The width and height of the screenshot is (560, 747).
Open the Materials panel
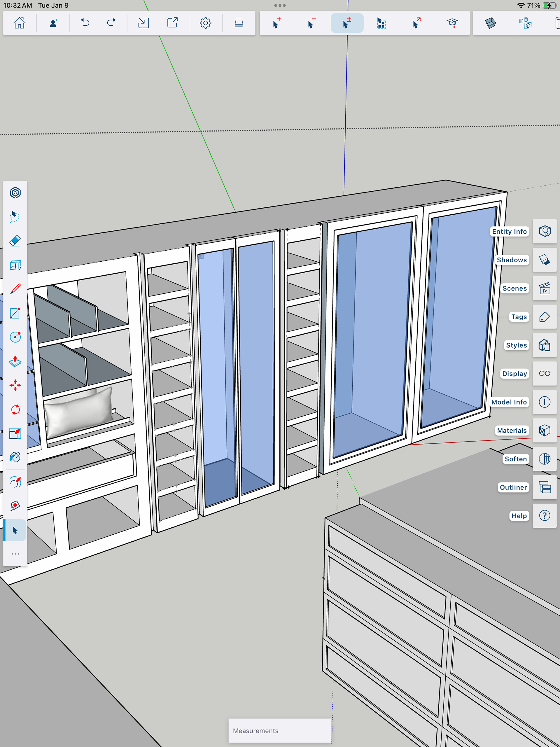[544, 431]
